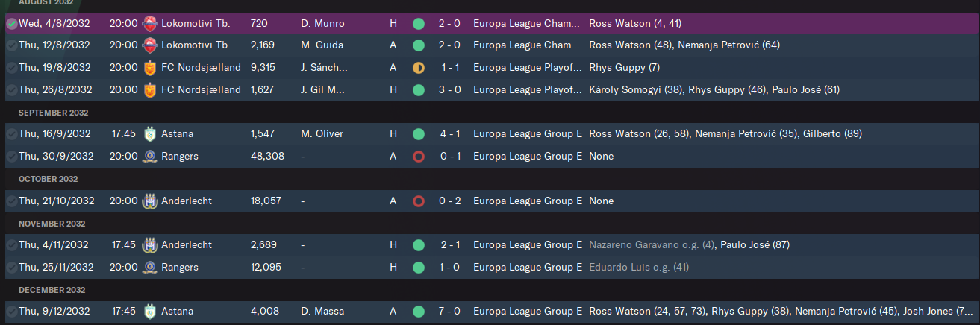Click Eduardo Luis o.g. (41) scorer entry

click(638, 267)
